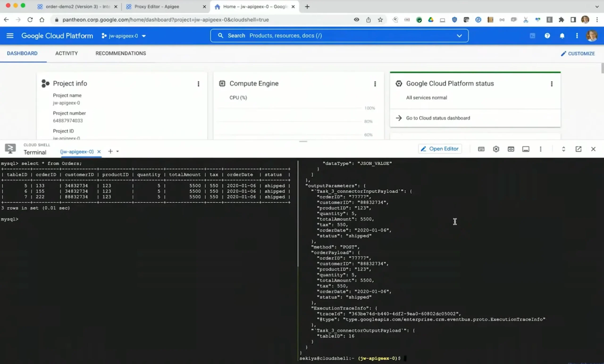This screenshot has height=364, width=604.
Task: Open the new terminal tab dropdown arrow
Action: point(118,151)
